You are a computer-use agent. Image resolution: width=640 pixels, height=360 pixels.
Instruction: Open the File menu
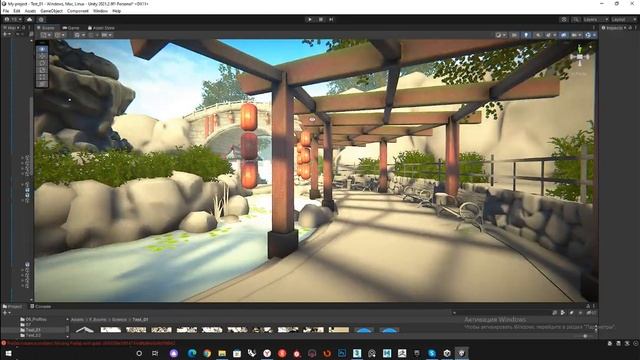6,11
